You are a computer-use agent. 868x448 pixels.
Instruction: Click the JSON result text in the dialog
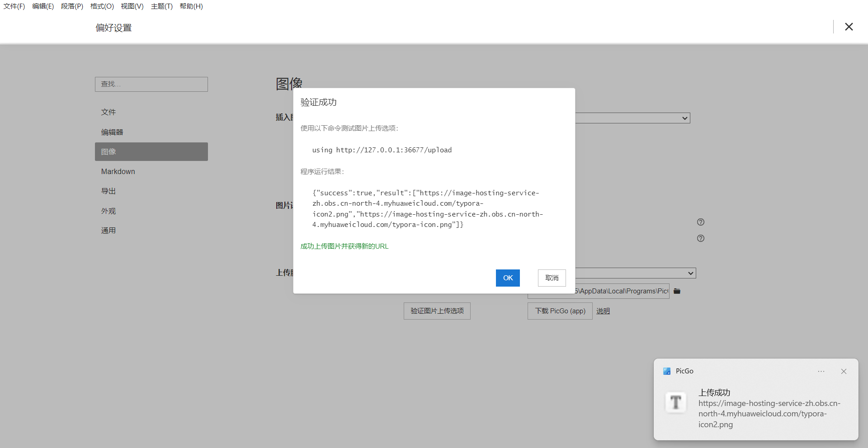click(428, 209)
